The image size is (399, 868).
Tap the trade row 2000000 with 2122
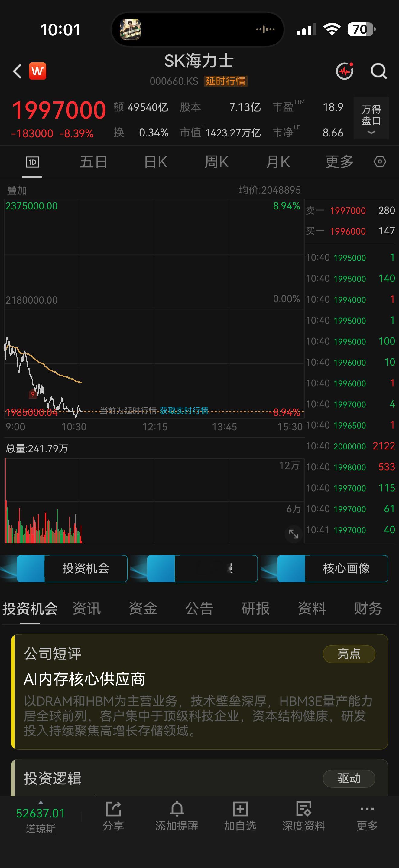tap(350, 446)
